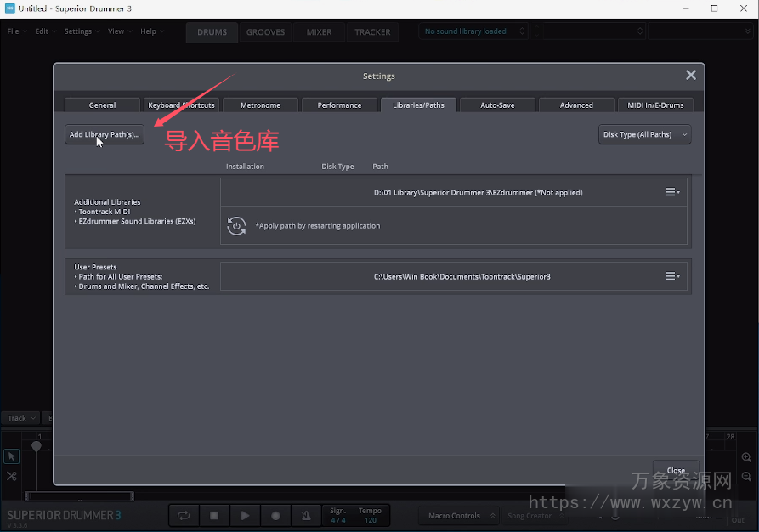
Task: Open the MIDI In/E-Drums tab
Action: point(654,105)
